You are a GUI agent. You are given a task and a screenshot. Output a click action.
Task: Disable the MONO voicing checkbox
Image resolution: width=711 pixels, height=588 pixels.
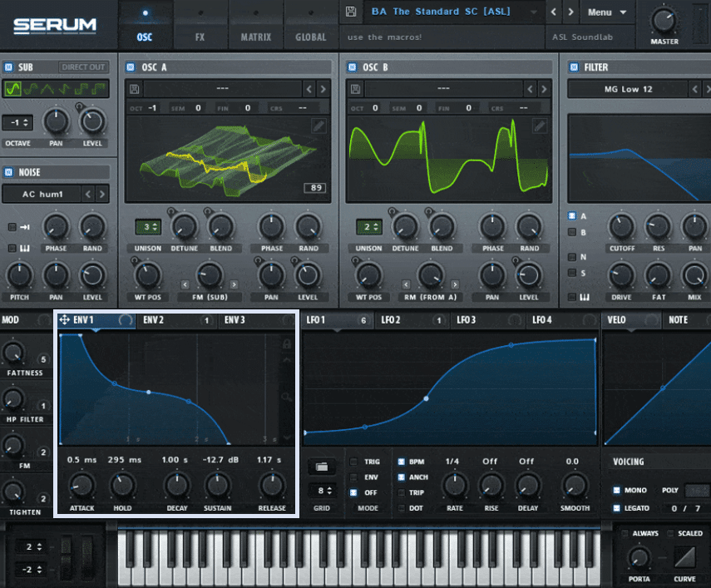coord(617,491)
